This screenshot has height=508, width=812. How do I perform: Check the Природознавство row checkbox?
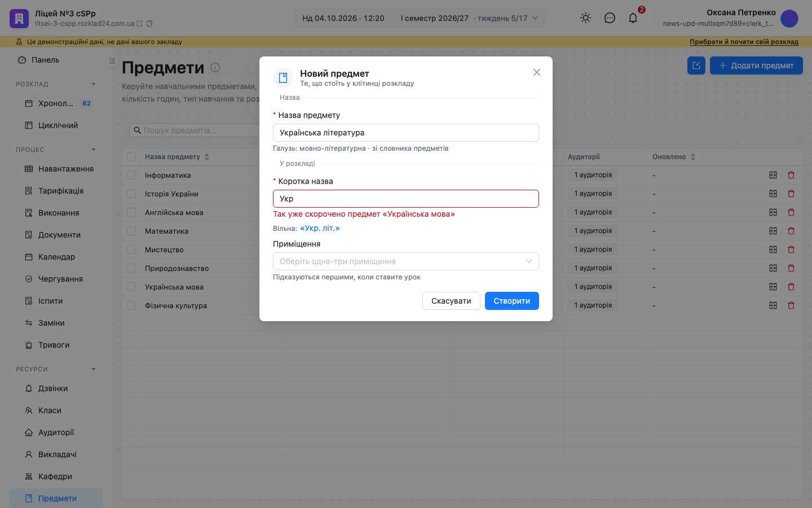131,268
